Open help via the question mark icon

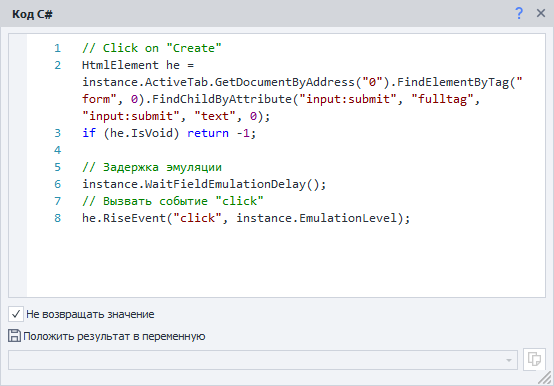(x=519, y=13)
